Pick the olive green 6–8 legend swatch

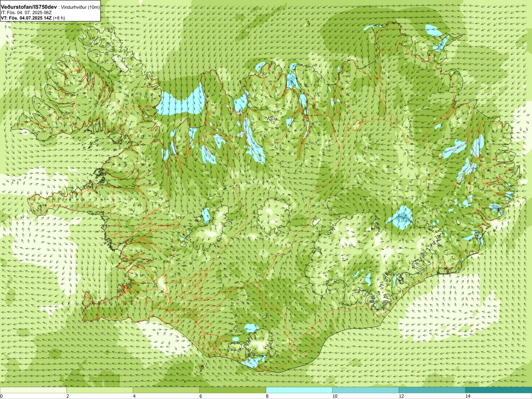coord(233,390)
